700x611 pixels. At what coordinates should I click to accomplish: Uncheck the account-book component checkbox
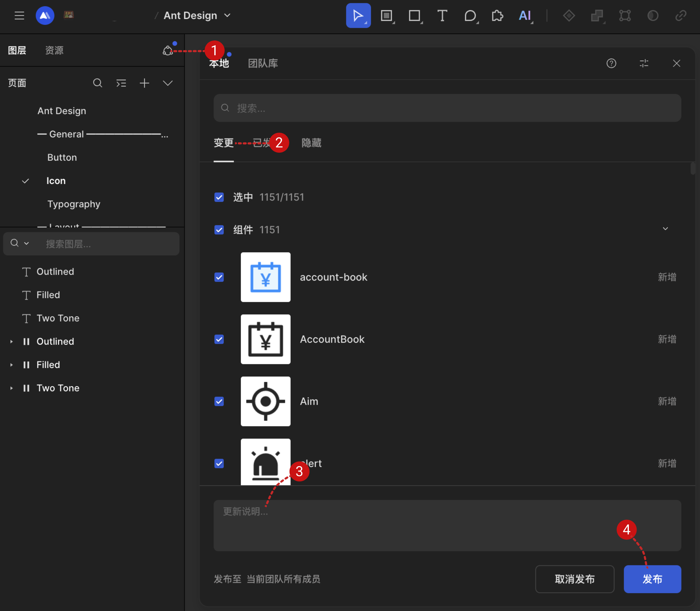click(219, 277)
